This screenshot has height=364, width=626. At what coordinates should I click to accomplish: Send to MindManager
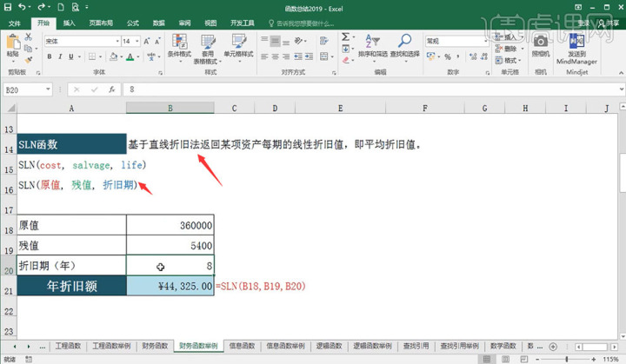[x=576, y=49]
